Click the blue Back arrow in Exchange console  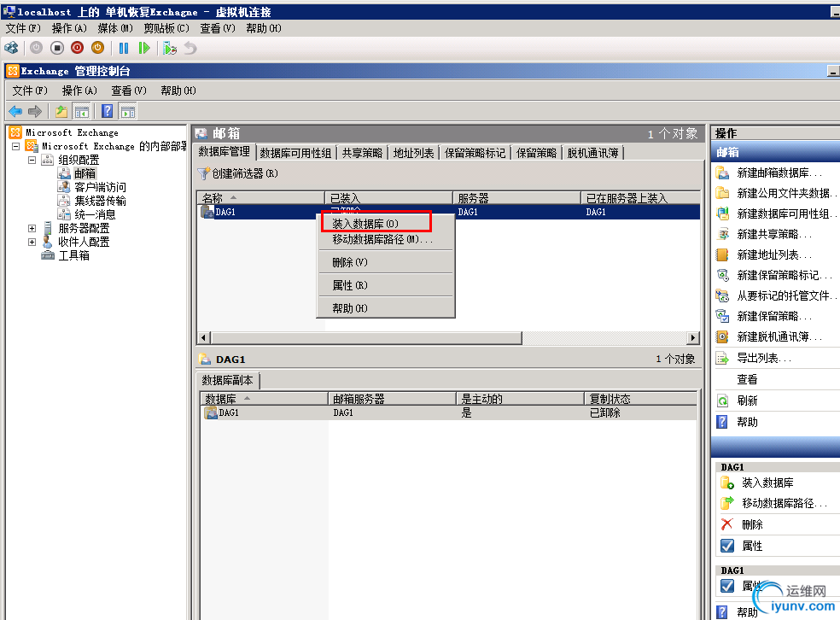15,112
